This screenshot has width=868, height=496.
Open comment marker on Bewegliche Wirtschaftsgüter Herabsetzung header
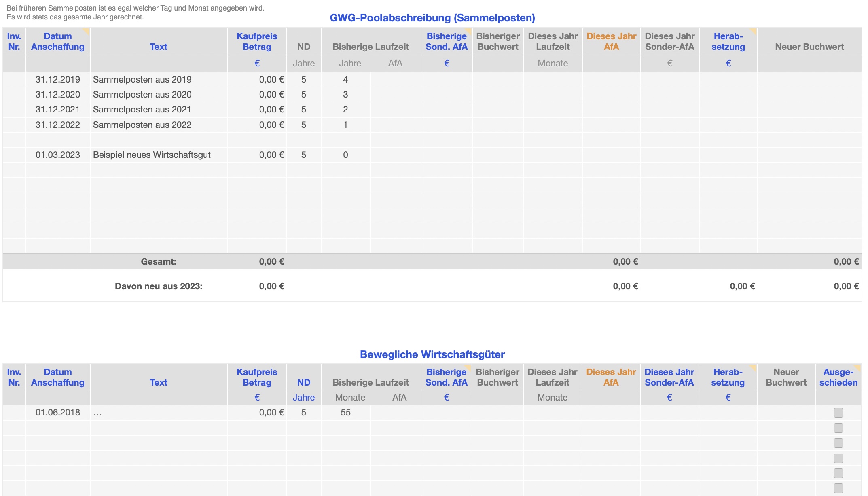click(x=754, y=367)
